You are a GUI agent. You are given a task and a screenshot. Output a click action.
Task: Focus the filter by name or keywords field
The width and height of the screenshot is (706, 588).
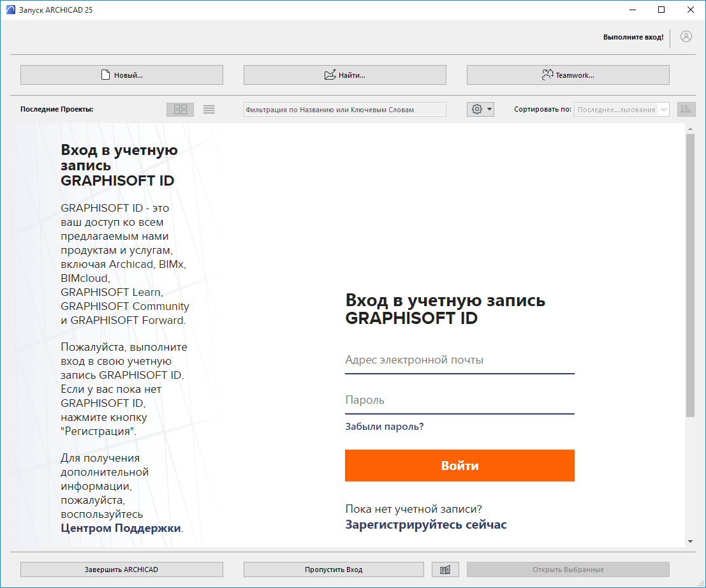coord(345,110)
